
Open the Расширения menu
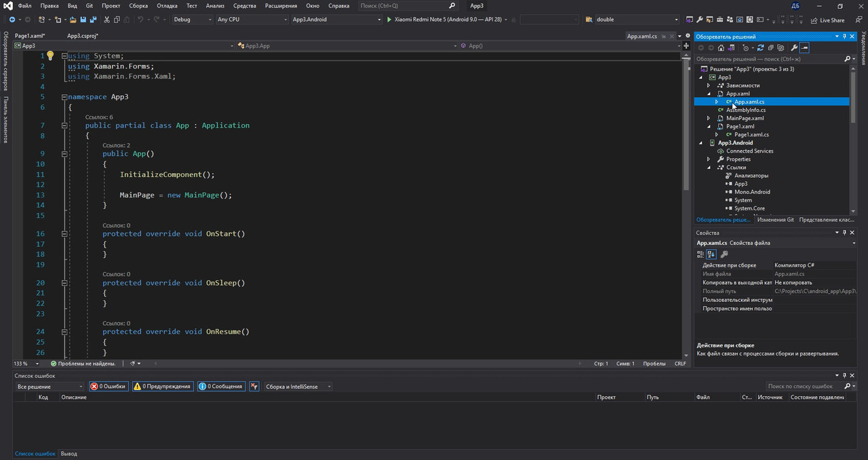tap(281, 5)
